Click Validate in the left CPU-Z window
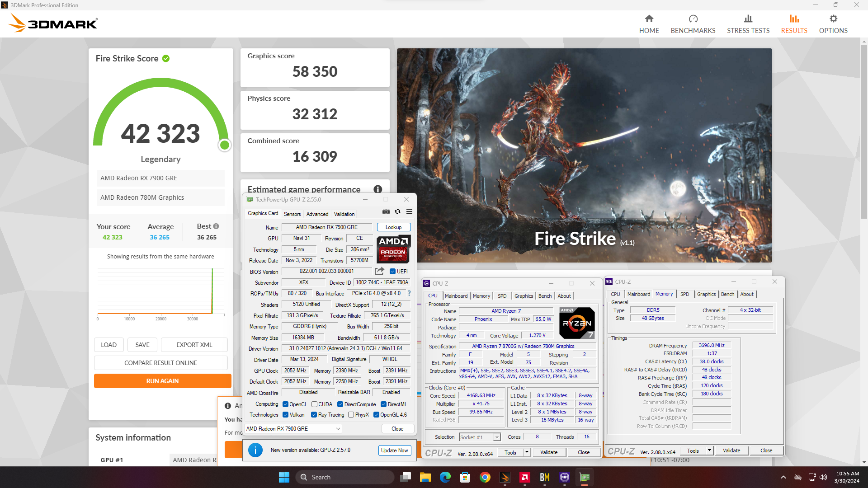868x488 pixels. pos(549,452)
